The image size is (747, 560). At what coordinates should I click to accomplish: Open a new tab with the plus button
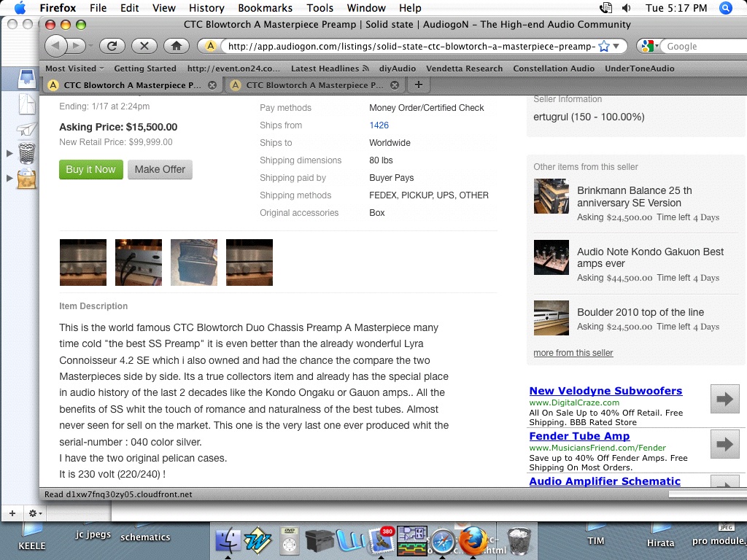pos(418,85)
